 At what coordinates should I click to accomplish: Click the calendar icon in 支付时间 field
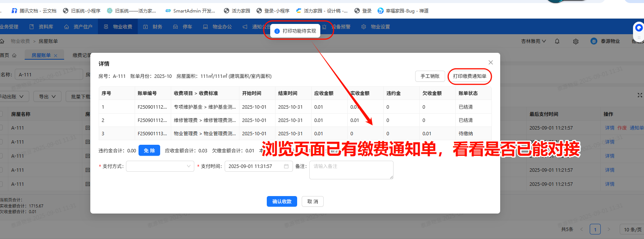tap(286, 166)
